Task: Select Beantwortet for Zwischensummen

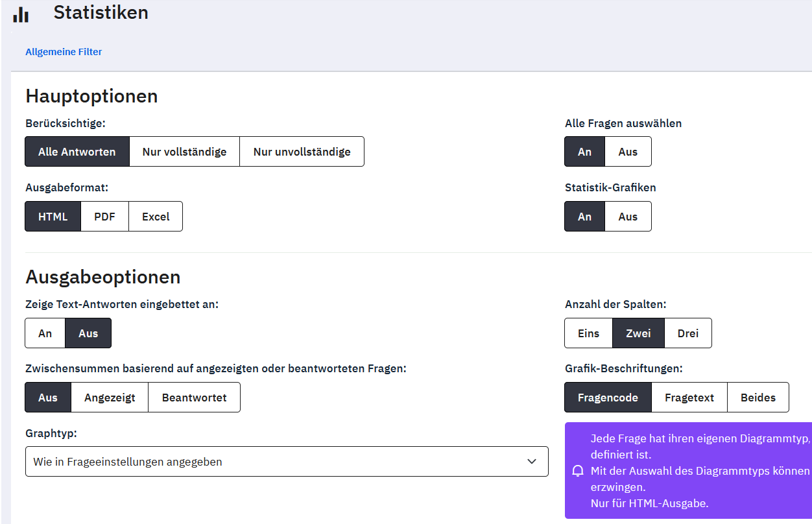Action: 195,398
